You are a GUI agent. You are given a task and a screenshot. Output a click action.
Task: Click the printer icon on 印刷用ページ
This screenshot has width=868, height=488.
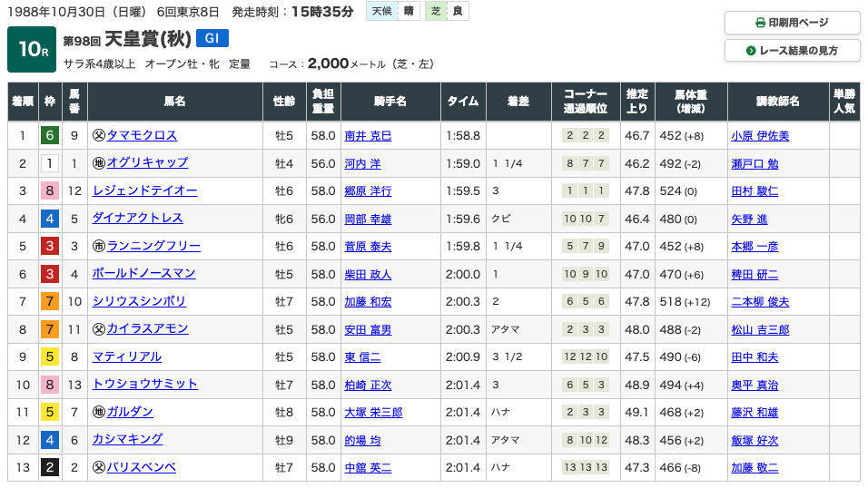pyautogui.click(x=761, y=23)
